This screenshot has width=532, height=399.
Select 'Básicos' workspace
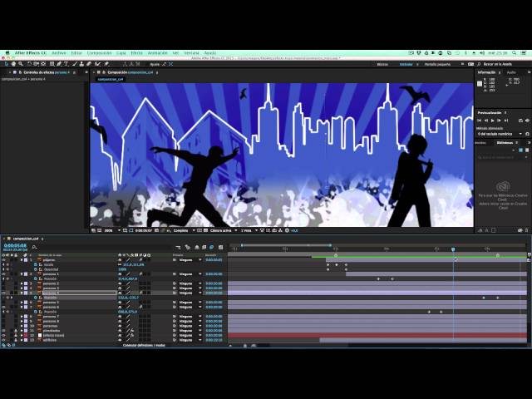(382, 64)
